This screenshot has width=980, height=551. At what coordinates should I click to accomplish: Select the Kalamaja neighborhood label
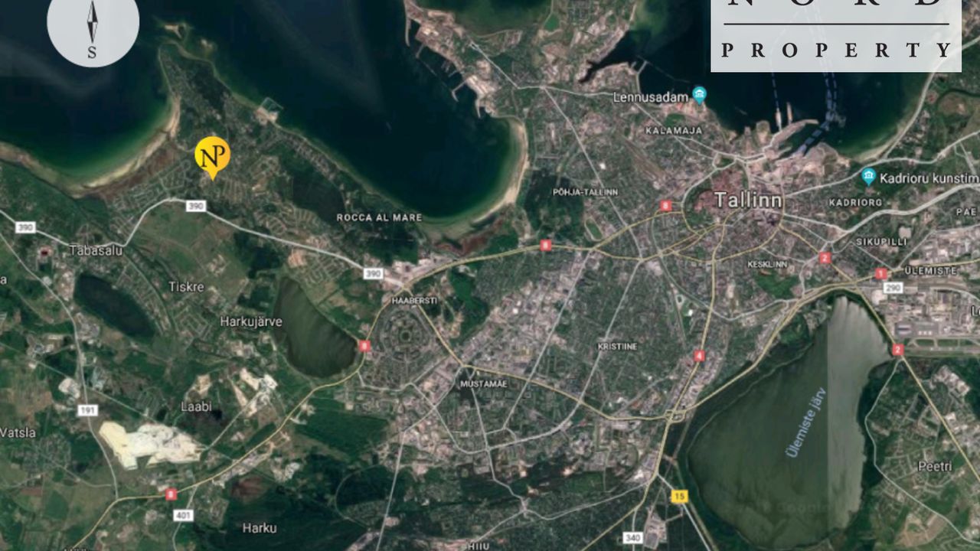click(x=673, y=131)
